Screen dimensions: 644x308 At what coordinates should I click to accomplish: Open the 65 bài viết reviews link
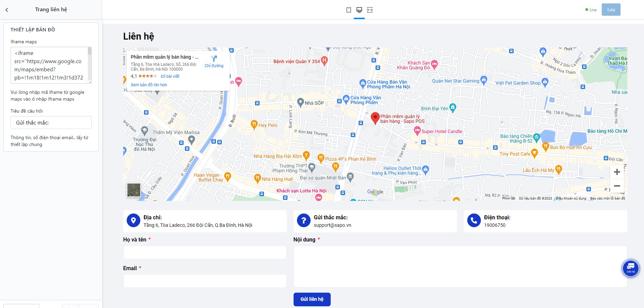(x=170, y=76)
